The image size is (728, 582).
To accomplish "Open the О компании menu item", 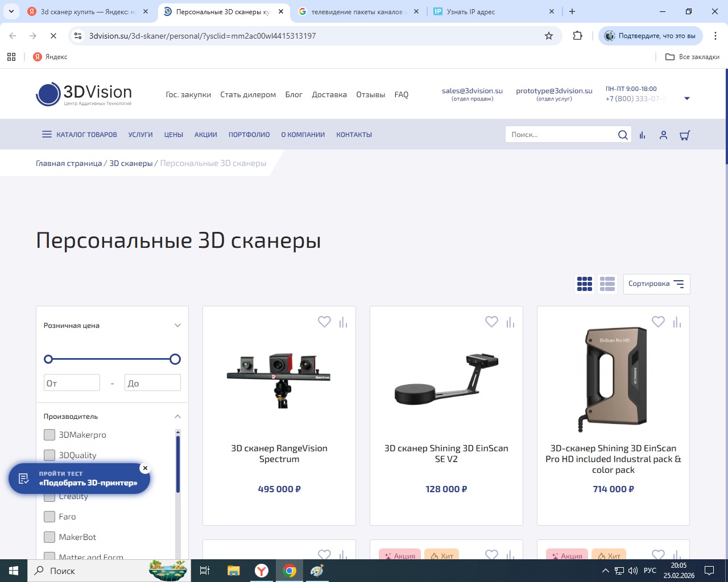I will [x=303, y=135].
